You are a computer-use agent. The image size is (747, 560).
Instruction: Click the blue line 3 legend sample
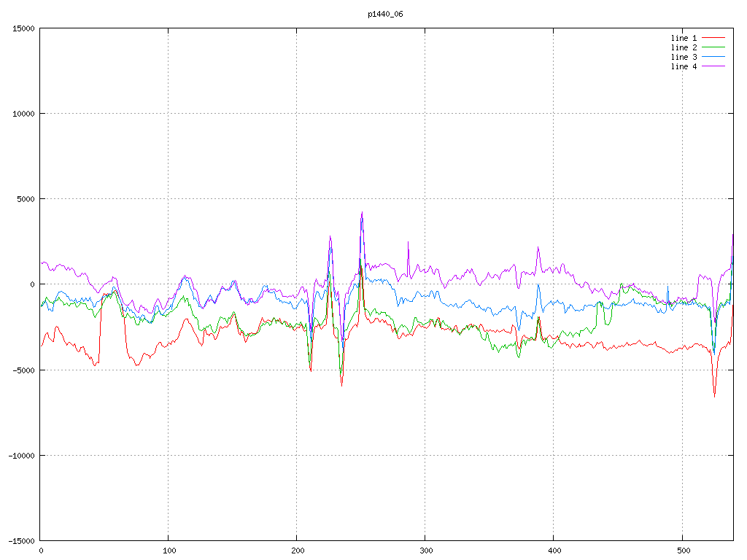[713, 57]
